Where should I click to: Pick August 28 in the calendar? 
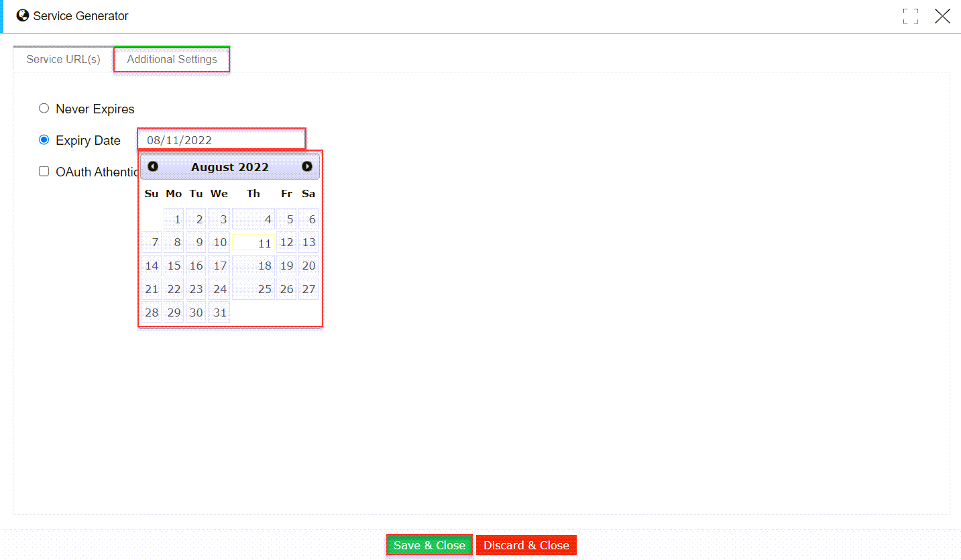(x=152, y=312)
